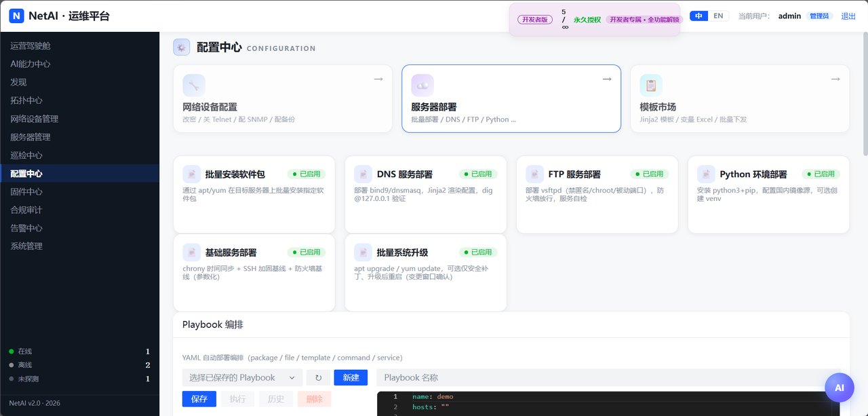This screenshot has width=868, height=416.
Task: Open 合规审计 in the sidebar
Action: click(79, 210)
